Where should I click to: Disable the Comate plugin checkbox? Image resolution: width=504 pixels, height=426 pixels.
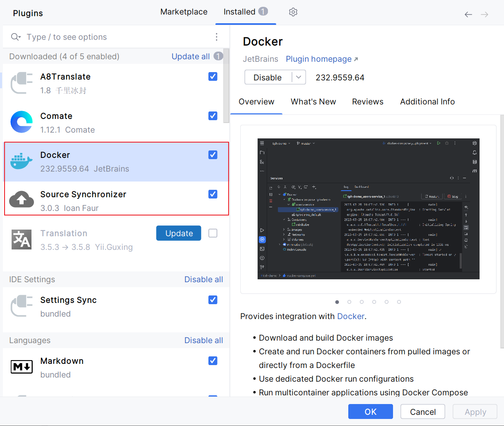pos(212,116)
